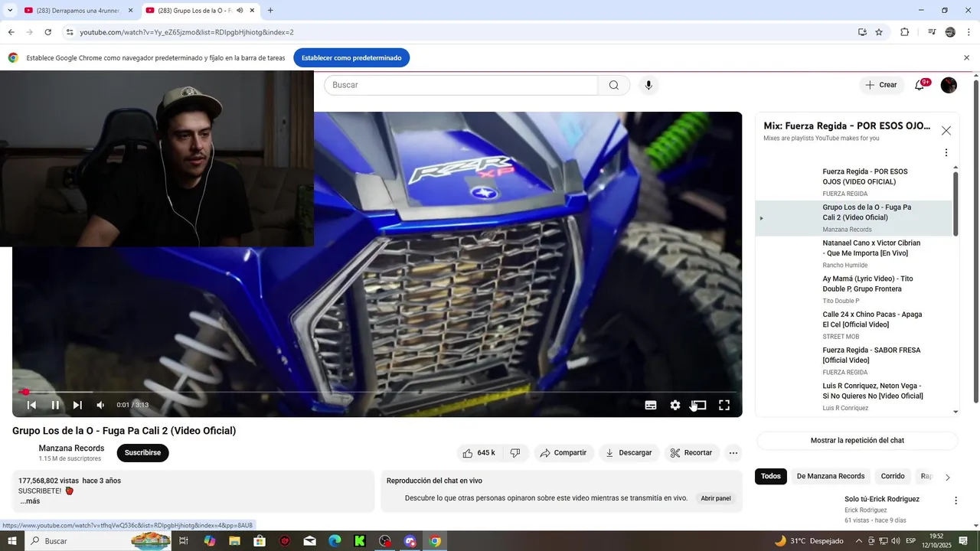Open Microsoft Edge from the taskbar

point(335,541)
